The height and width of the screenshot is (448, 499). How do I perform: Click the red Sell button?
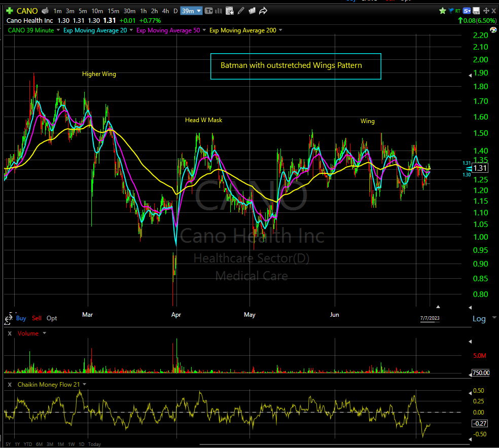tap(37, 318)
